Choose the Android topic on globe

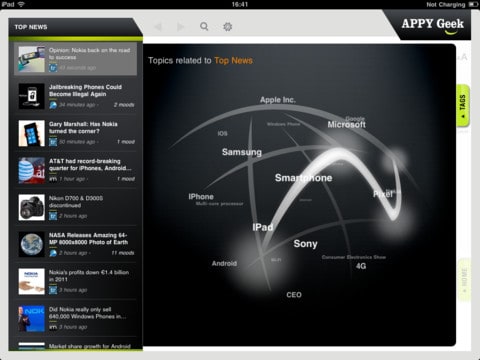(224, 263)
